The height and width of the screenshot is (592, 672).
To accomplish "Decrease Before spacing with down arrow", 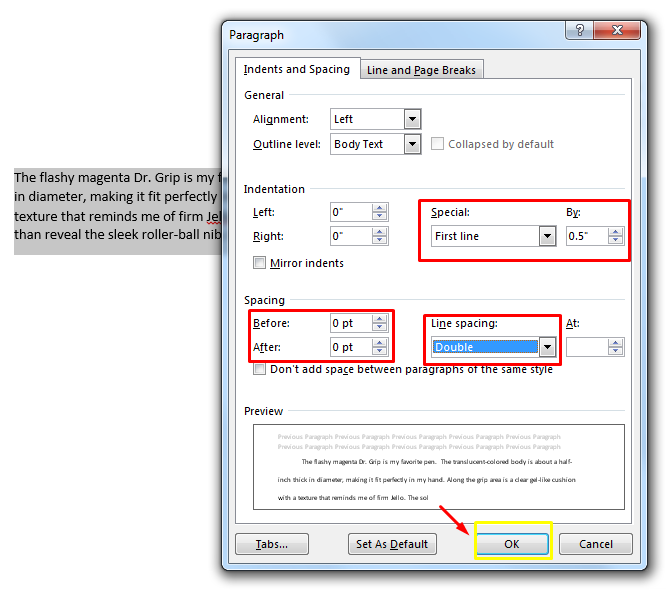I will 379,327.
